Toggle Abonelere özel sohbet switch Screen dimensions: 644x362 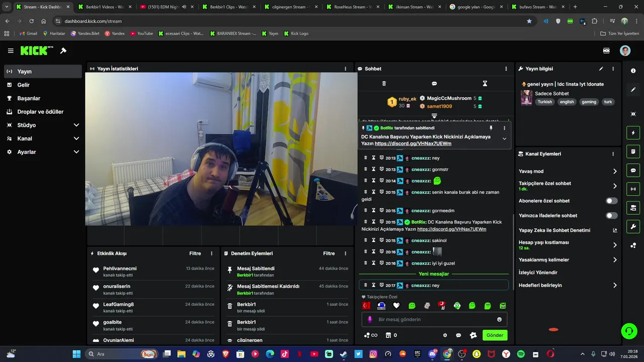(x=611, y=201)
